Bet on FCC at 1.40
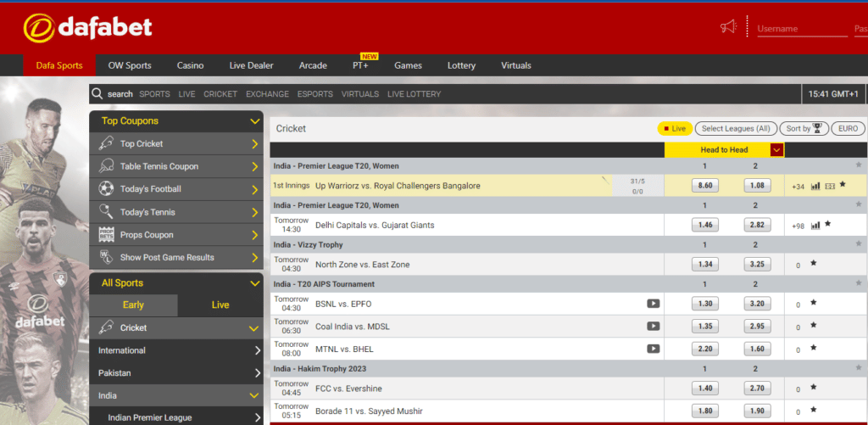 coord(705,389)
